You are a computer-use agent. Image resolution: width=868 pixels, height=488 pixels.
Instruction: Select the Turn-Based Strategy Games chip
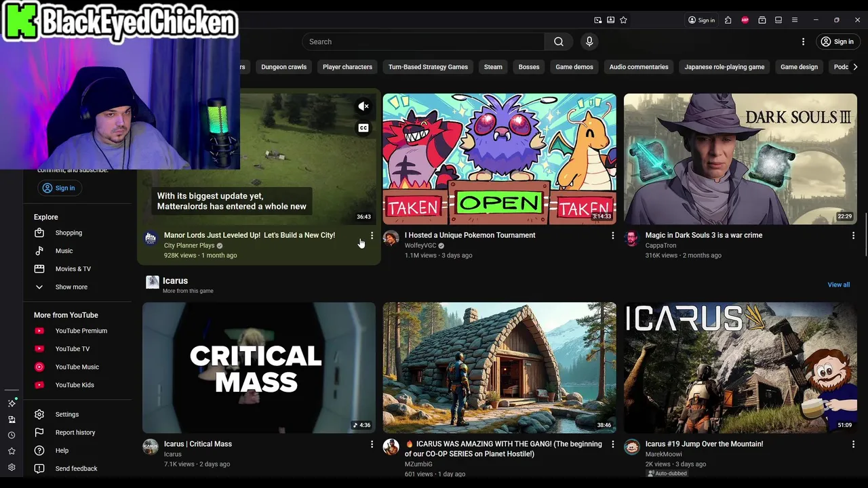(428, 66)
